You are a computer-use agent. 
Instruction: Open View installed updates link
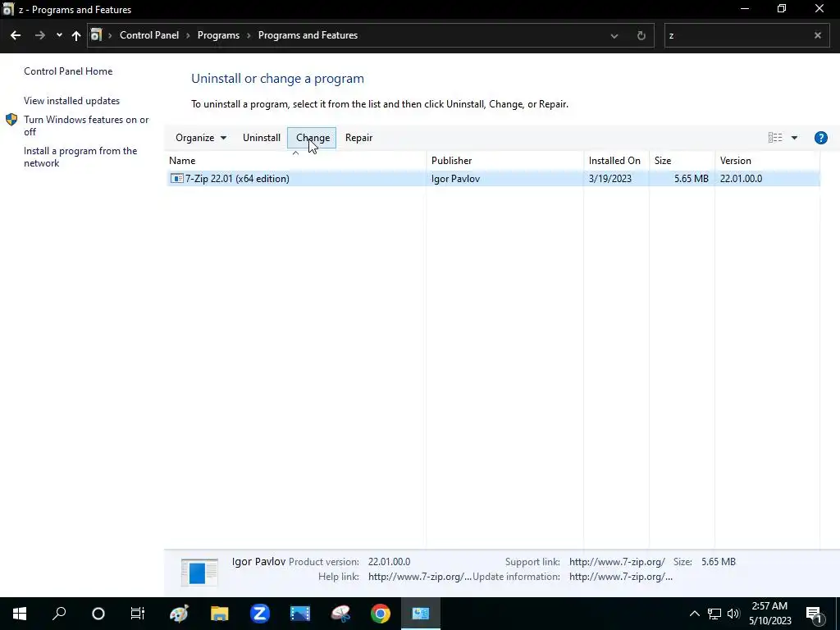coord(72,101)
